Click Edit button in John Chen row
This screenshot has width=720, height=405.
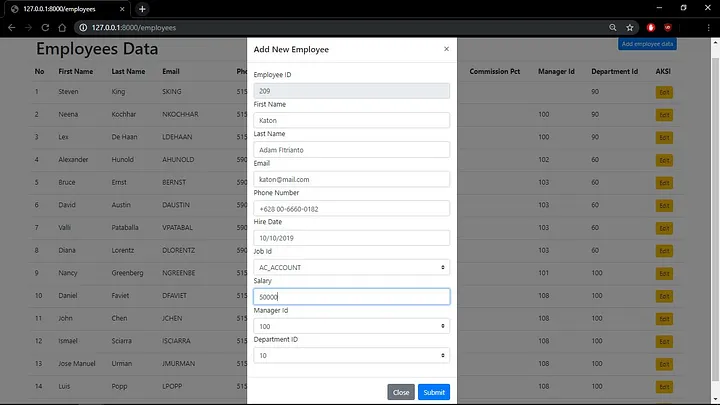[x=664, y=319]
